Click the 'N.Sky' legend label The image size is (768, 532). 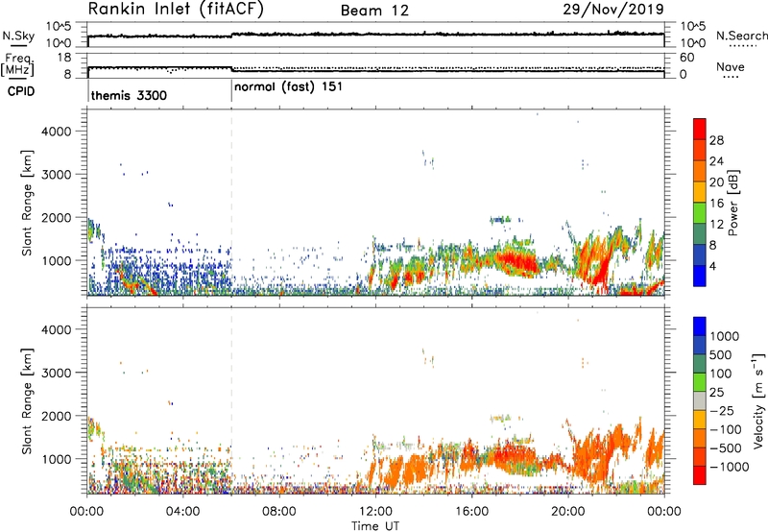[x=18, y=36]
